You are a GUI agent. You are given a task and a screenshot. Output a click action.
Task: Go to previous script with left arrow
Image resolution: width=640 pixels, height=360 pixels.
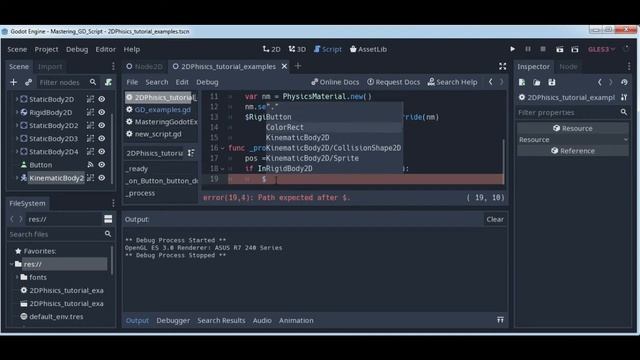pyautogui.click(x=491, y=82)
